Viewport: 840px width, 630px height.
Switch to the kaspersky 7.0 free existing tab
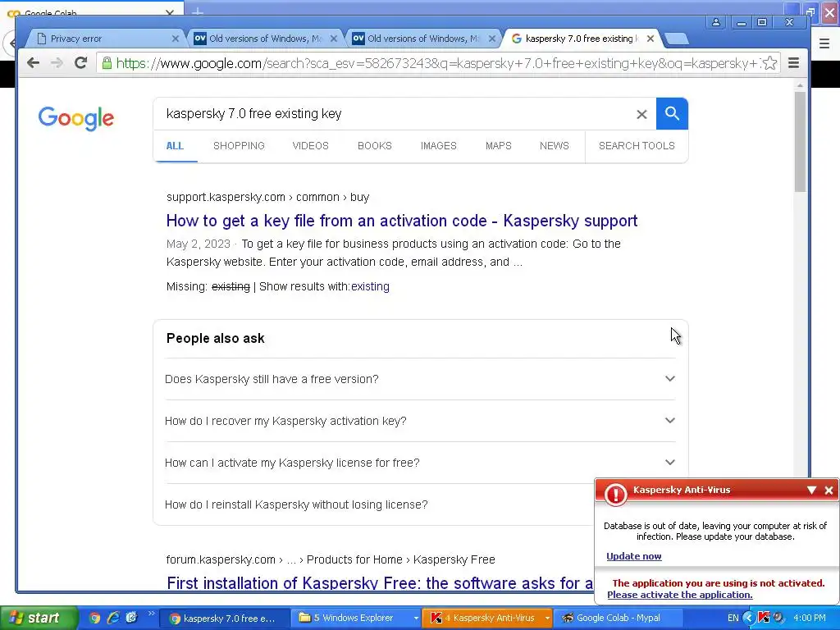[582, 39]
